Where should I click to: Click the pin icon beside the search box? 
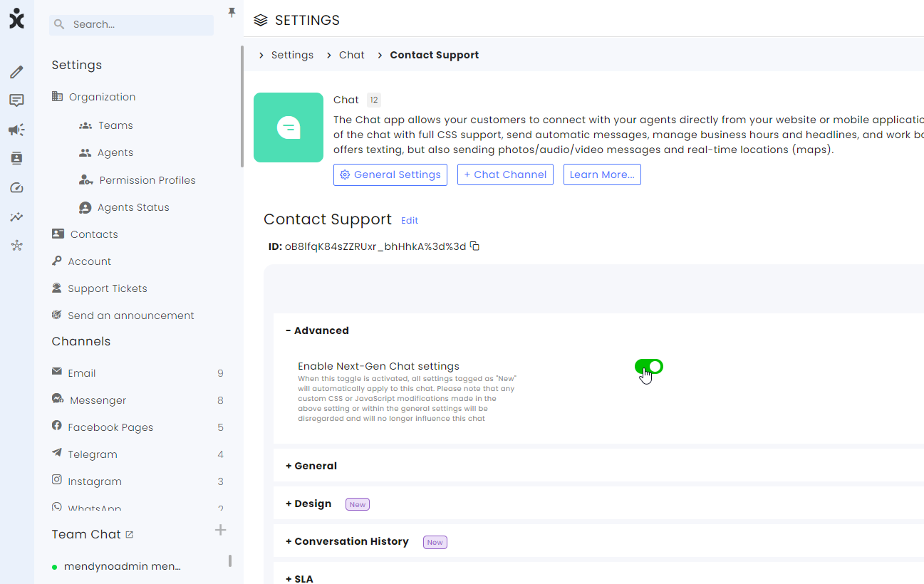[232, 12]
